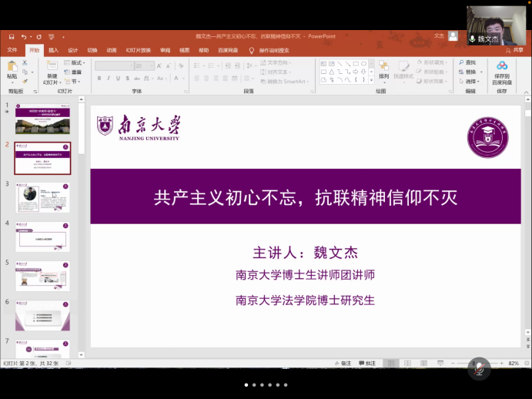
Task: Select slide 3 thumbnail in slide panel
Action: pyautogui.click(x=42, y=197)
